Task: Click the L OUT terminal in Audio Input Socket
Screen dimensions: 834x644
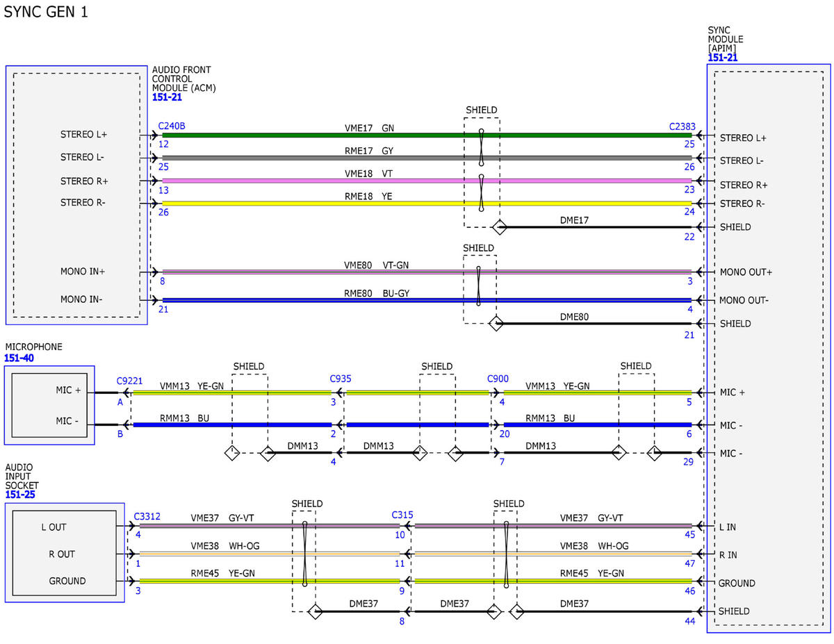Action: pyautogui.click(x=54, y=527)
